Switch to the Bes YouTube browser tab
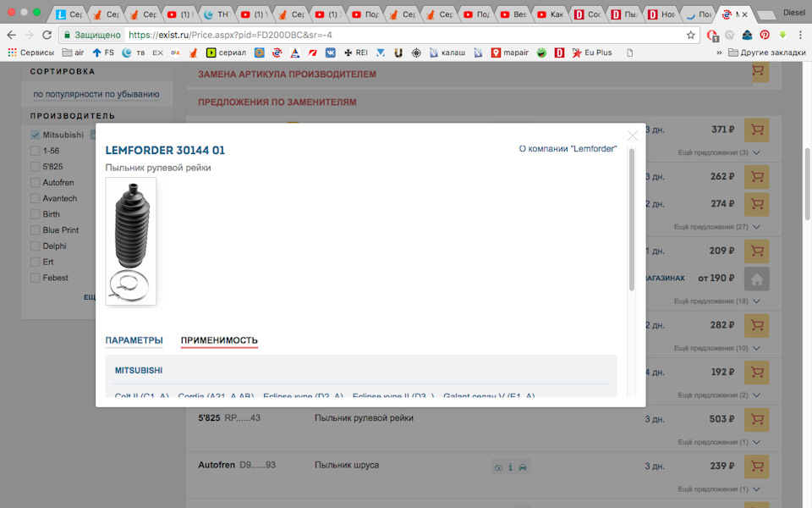812x508 pixels. (513, 14)
